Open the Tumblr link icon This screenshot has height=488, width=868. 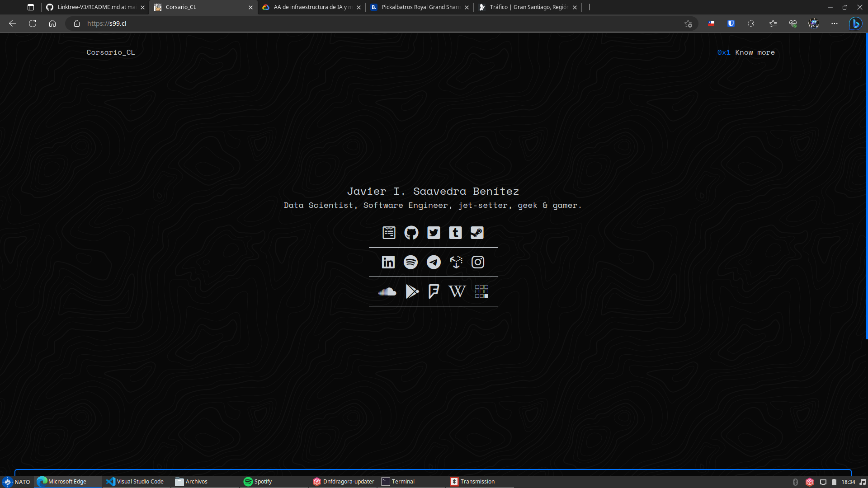pos(455,233)
